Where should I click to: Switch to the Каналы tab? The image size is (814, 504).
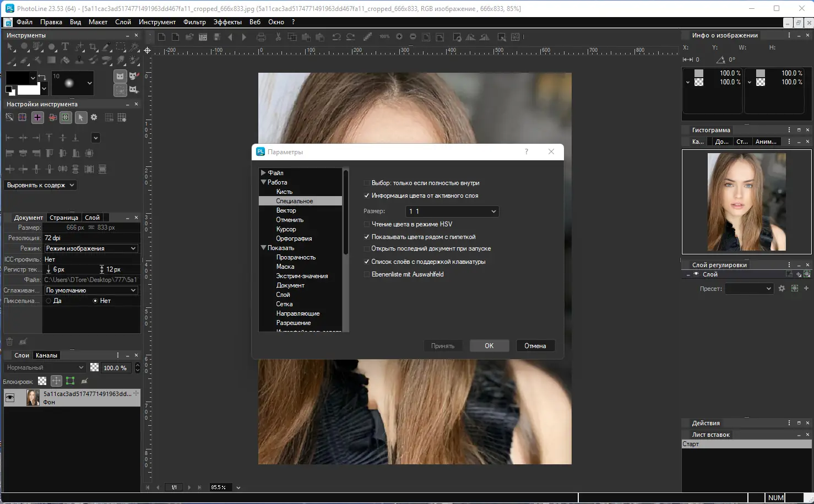46,355
